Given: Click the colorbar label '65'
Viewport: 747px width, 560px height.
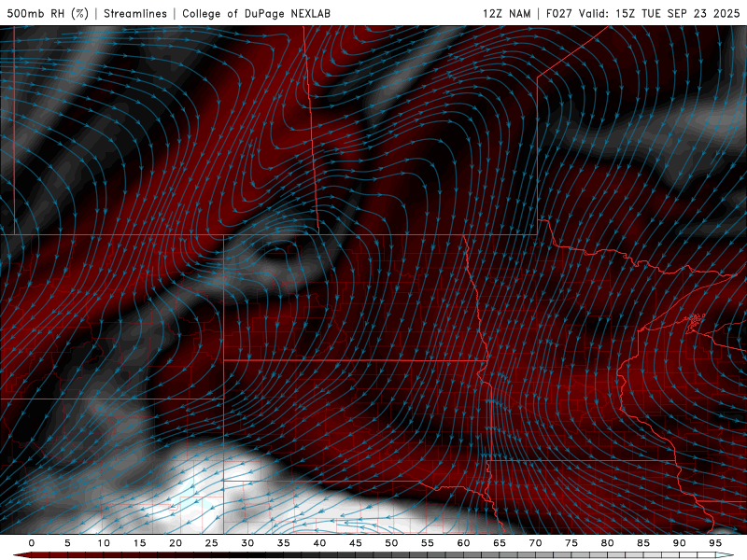Looking at the screenshot, I should click(500, 543).
